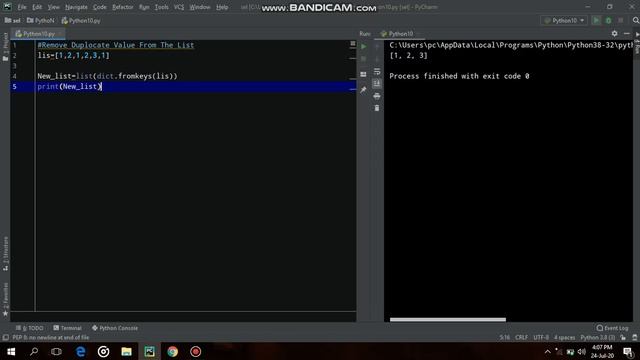
Task: Run Python10 with green toolbar arrow
Action: (596, 20)
